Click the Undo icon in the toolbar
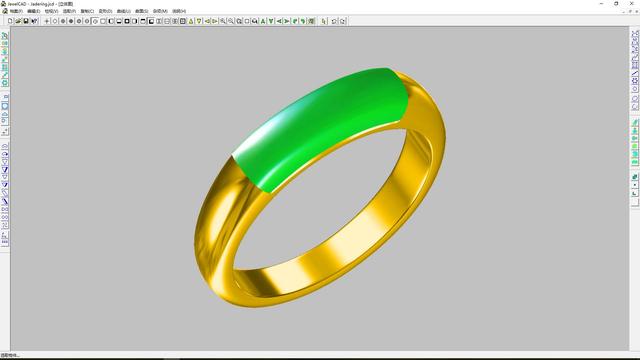 point(334,21)
